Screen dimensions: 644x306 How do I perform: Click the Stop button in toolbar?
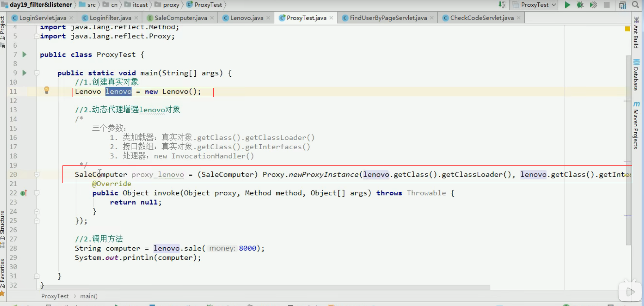click(607, 5)
